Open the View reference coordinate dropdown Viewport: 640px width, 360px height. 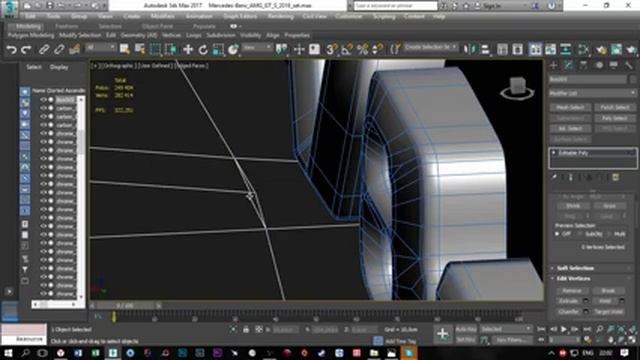[x=257, y=48]
